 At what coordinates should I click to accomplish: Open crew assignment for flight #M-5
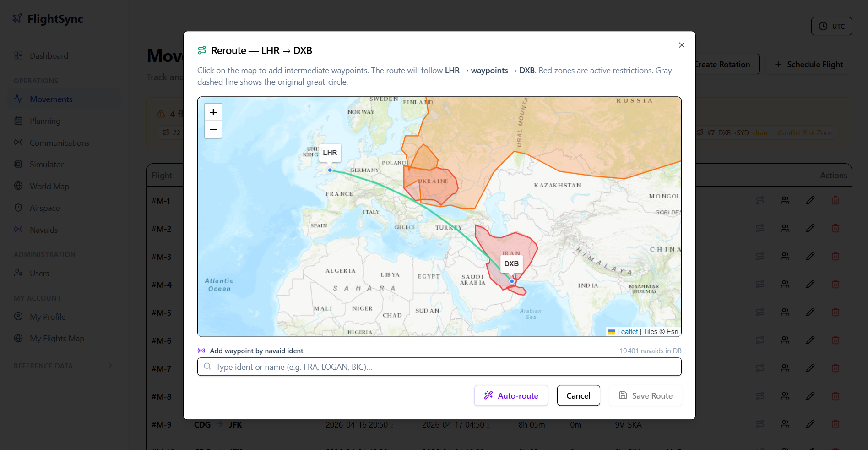click(x=785, y=312)
